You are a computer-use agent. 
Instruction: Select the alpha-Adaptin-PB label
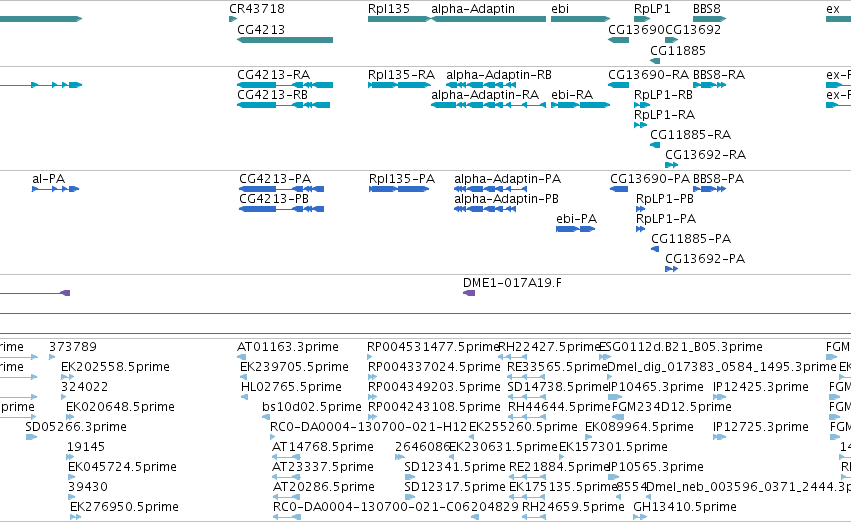[506, 199]
